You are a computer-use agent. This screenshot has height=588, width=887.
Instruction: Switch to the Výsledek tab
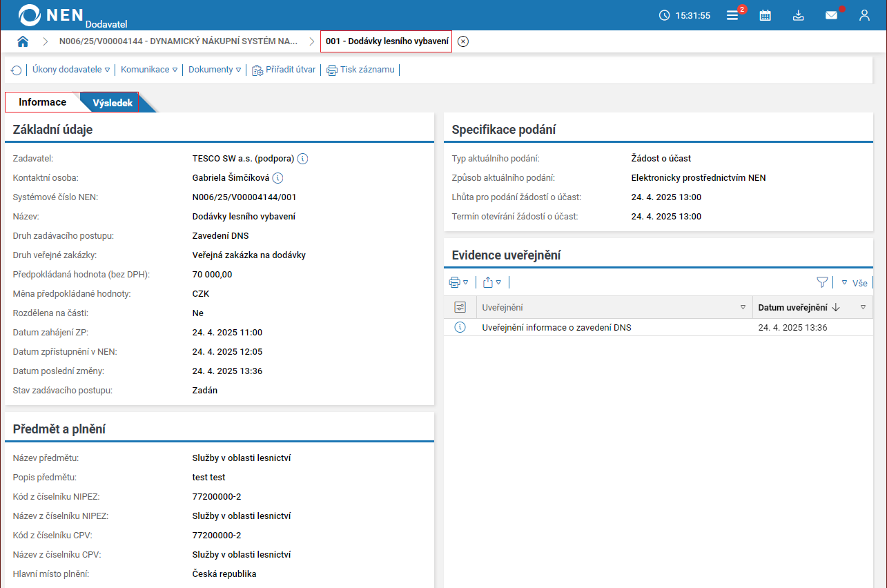[x=113, y=103]
